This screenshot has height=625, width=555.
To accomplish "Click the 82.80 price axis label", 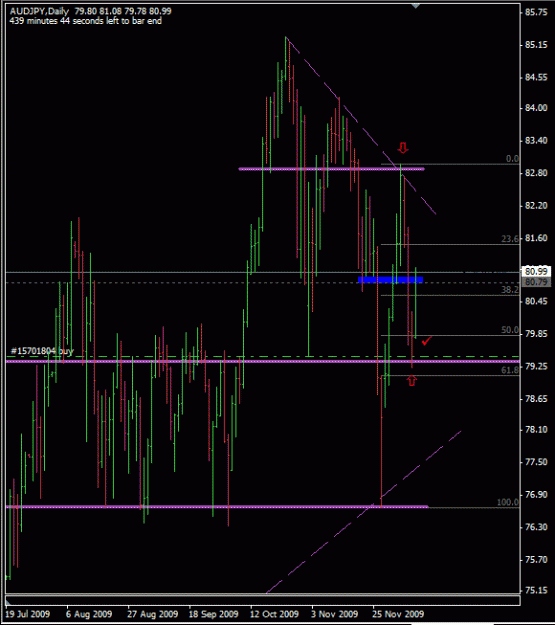I will click(x=536, y=173).
